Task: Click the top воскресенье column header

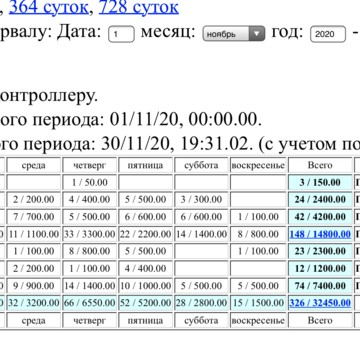Action: tap(258, 165)
